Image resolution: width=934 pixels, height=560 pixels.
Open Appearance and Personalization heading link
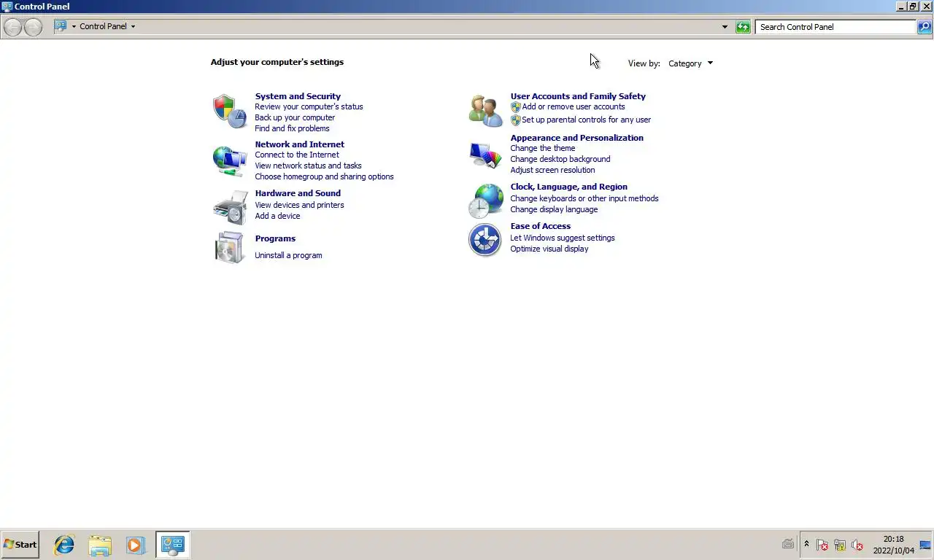[x=576, y=138]
